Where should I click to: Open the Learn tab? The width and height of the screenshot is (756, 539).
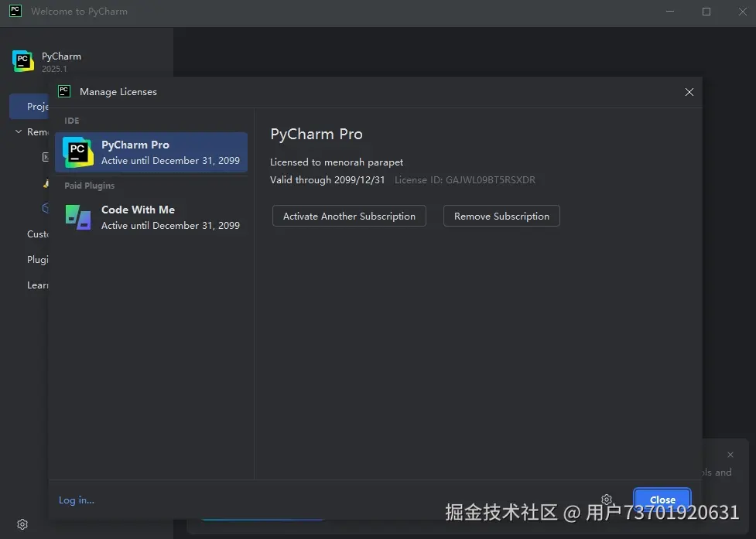coord(38,285)
